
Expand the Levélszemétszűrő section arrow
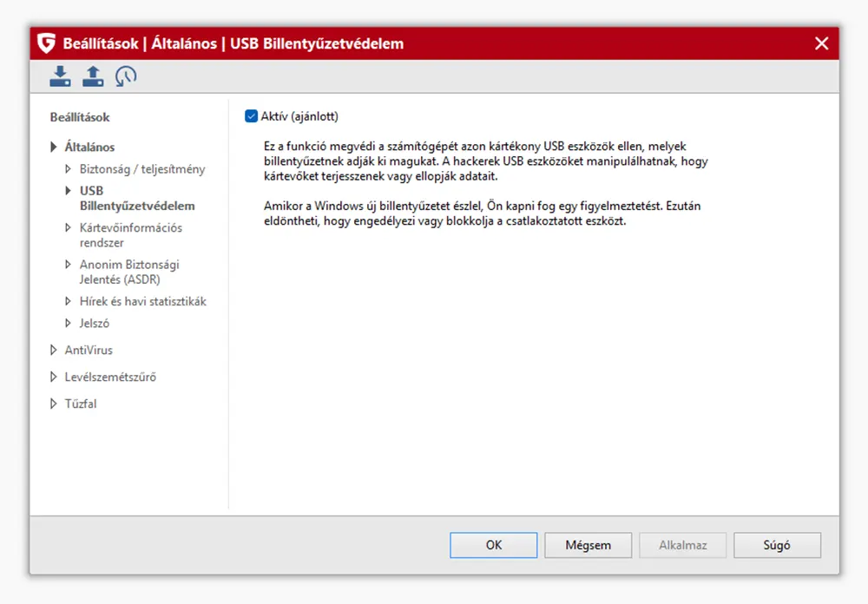click(55, 377)
